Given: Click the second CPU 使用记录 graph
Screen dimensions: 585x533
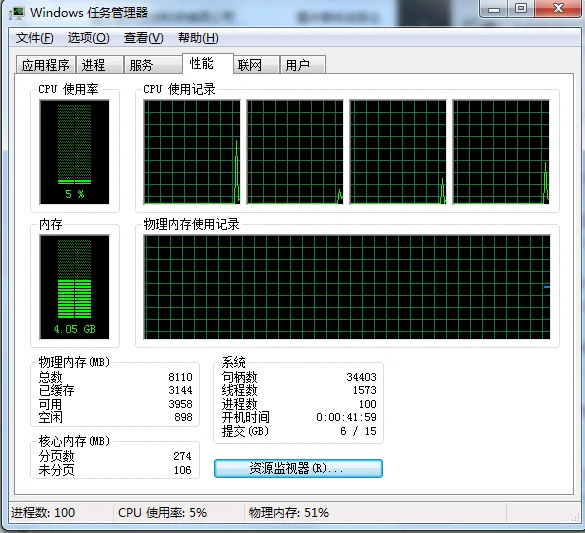Looking at the screenshot, I should coord(295,152).
